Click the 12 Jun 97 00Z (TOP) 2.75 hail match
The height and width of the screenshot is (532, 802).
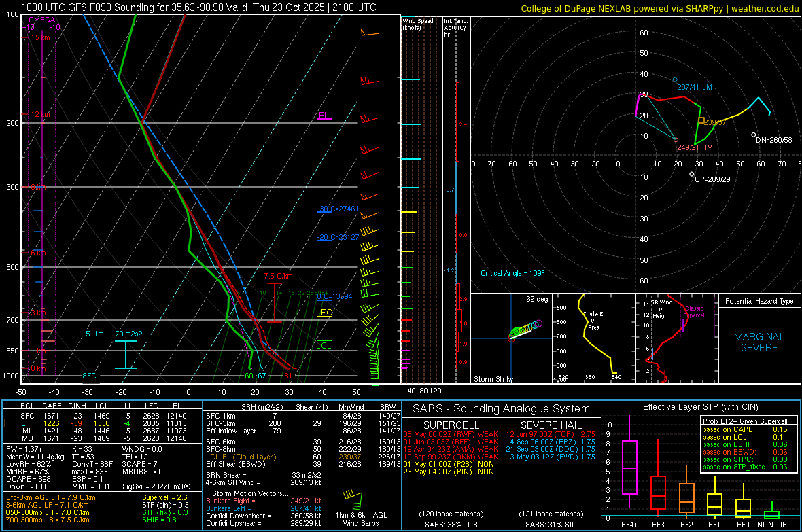(x=551, y=434)
